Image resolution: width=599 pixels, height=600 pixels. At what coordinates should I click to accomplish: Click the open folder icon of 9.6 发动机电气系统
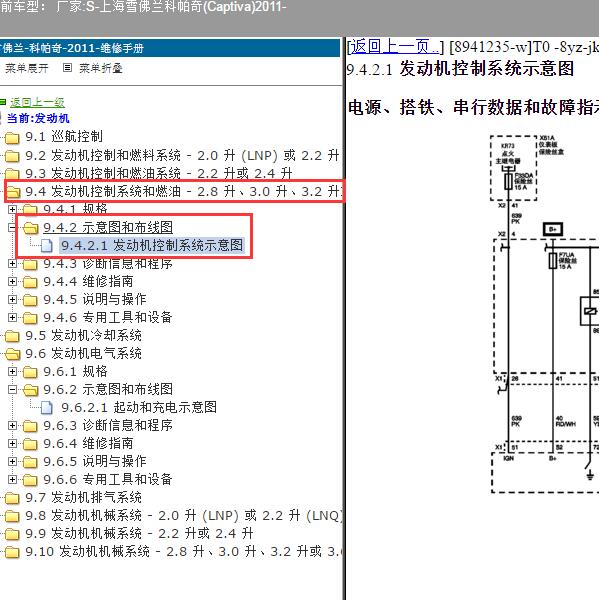pyautogui.click(x=13, y=354)
